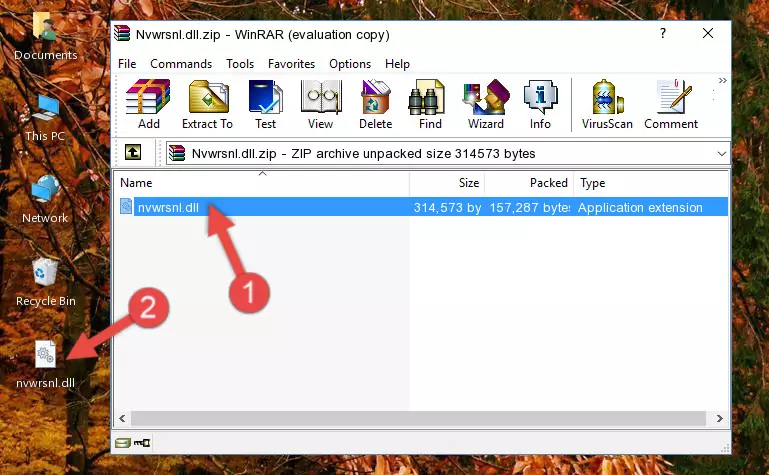
Task: Open the Options menu
Action: 350,64
